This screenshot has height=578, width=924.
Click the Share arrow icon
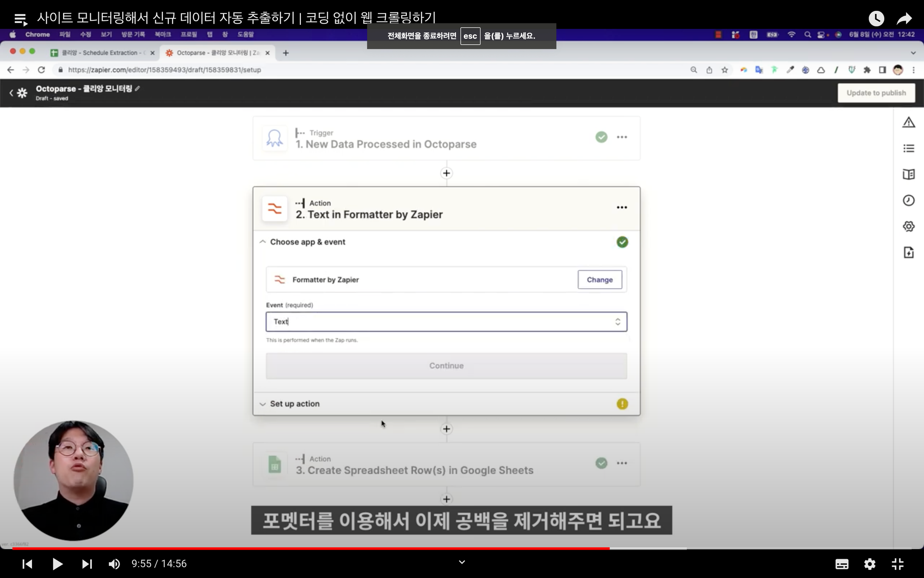pyautogui.click(x=904, y=19)
